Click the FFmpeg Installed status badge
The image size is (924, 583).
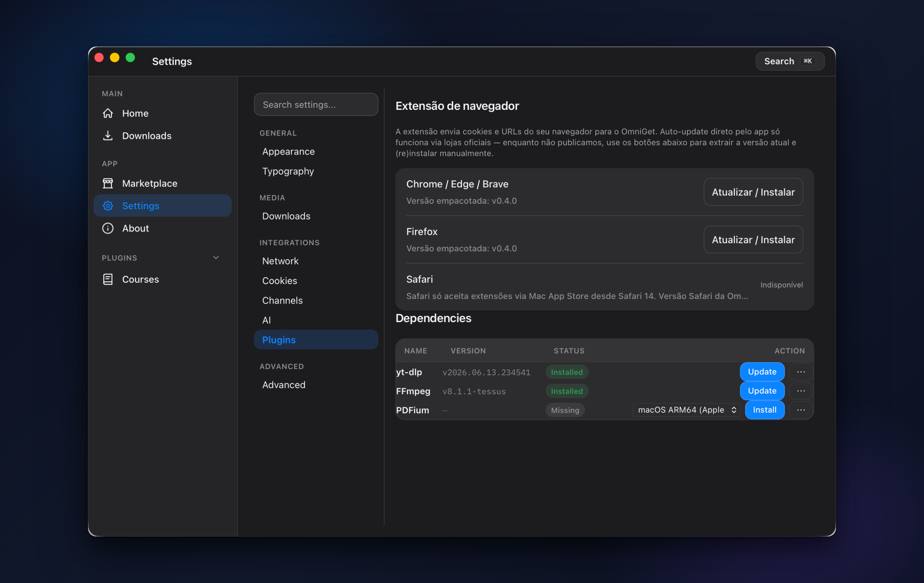pyautogui.click(x=567, y=391)
